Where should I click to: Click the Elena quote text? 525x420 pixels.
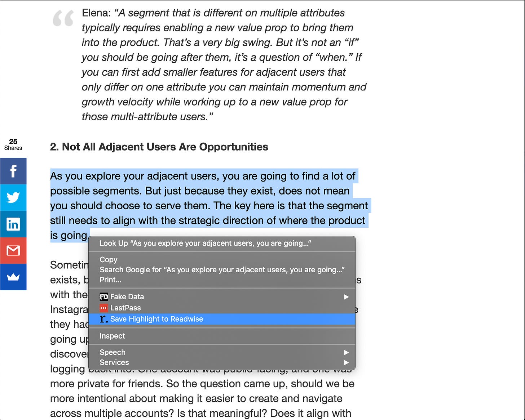224,65
